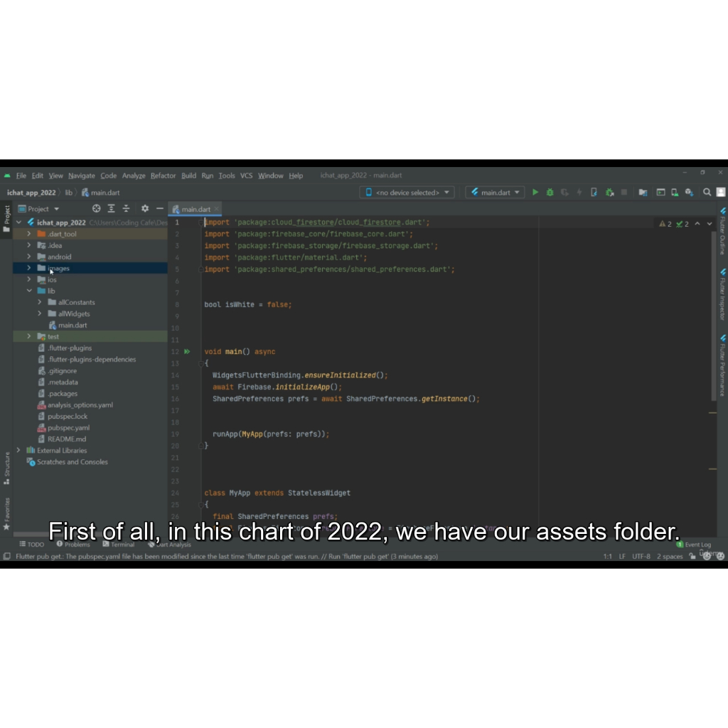Screen dimensions: 728x728
Task: Open the Problems tool window
Action: point(73,544)
